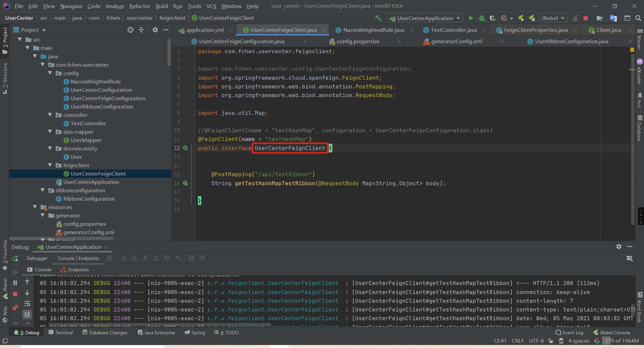The image size is (644, 348).
Task: Run with JRebel rocket icon
Action: pos(521,18)
